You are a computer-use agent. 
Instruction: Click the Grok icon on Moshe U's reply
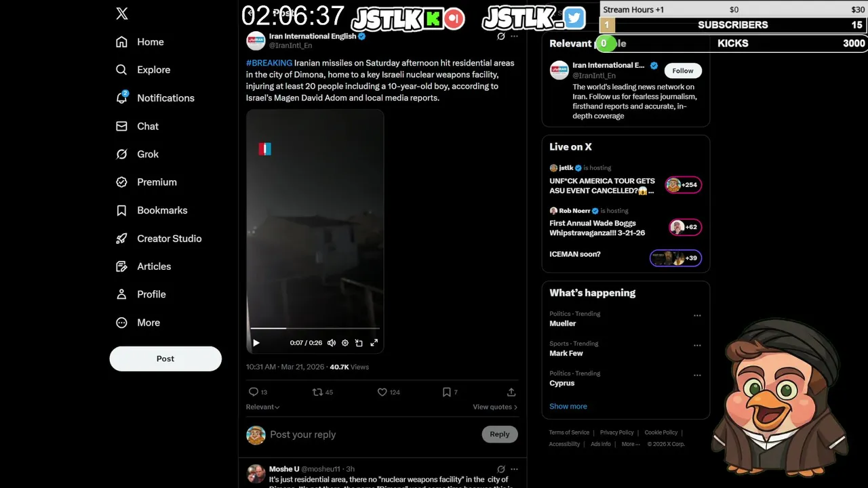click(501, 469)
